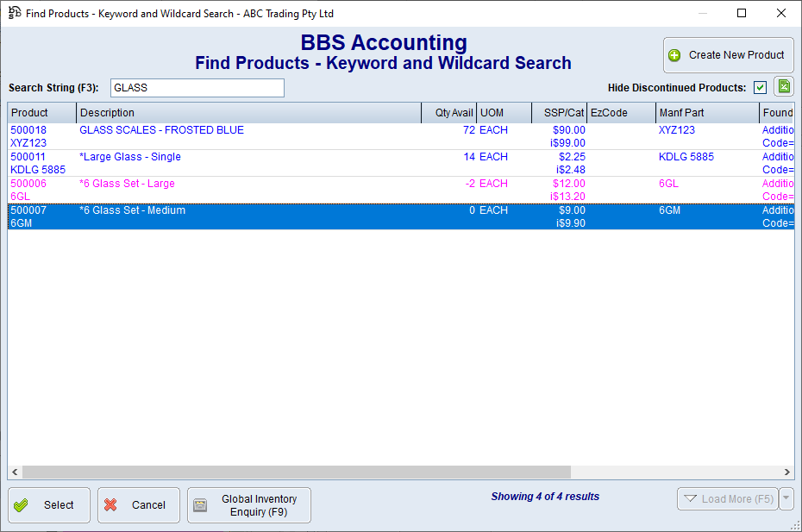Viewport: 802px width, 532px height.
Task: Sort by the Description column header
Action: (x=248, y=113)
